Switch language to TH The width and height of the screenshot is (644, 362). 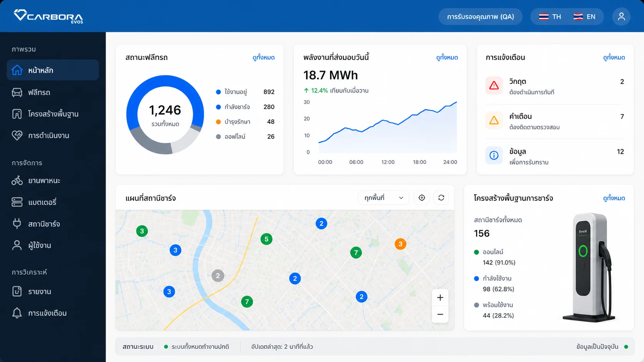[550, 17]
